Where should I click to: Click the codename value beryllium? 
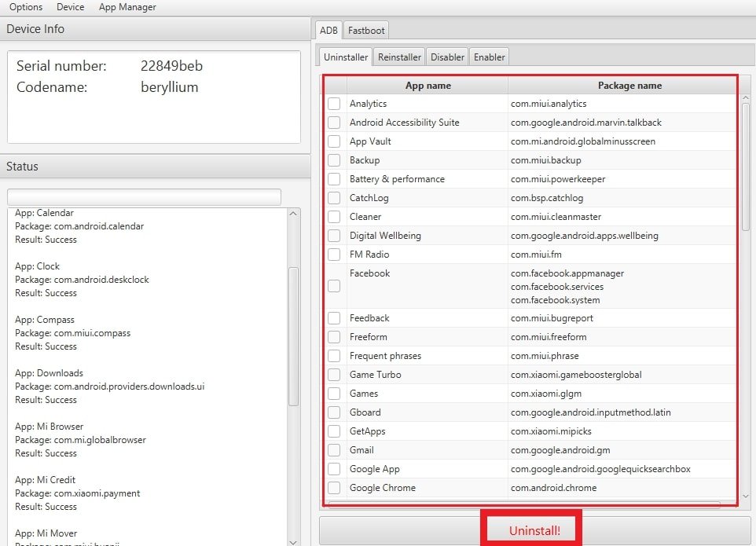click(x=169, y=87)
